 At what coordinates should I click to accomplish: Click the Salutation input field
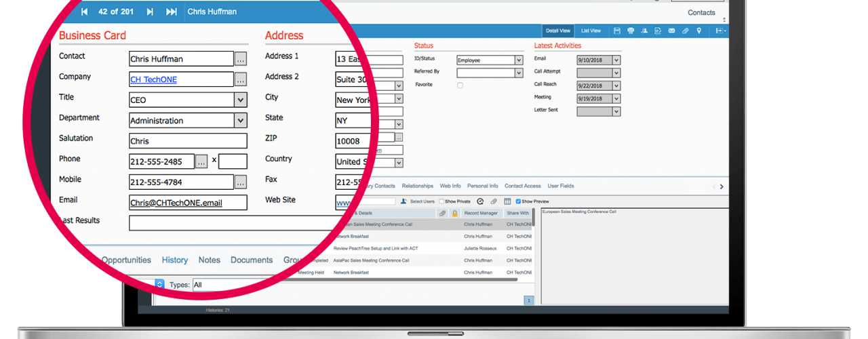[x=188, y=141]
